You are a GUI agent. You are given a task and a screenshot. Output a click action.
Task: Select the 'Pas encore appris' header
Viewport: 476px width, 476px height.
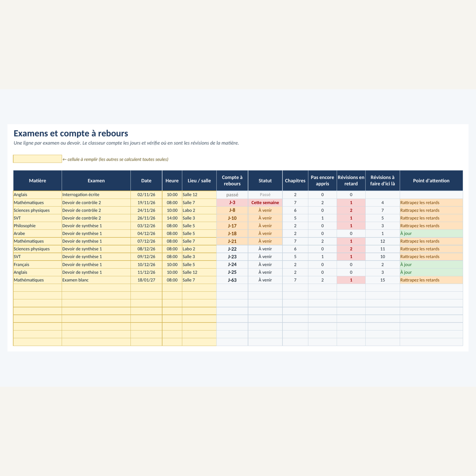pos(322,180)
